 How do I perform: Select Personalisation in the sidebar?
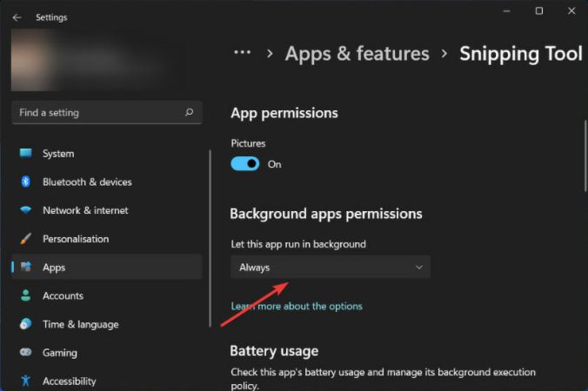(x=107, y=239)
